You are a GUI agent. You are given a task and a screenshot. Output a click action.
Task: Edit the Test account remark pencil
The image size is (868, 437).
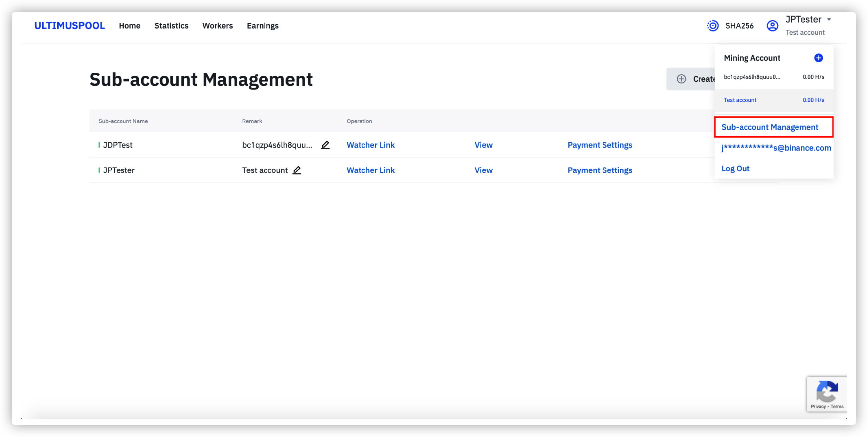(297, 170)
